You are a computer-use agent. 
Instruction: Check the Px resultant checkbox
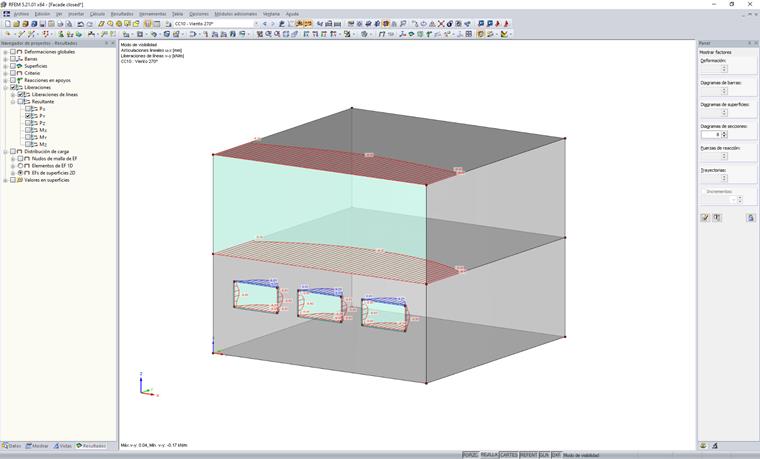(x=28, y=109)
